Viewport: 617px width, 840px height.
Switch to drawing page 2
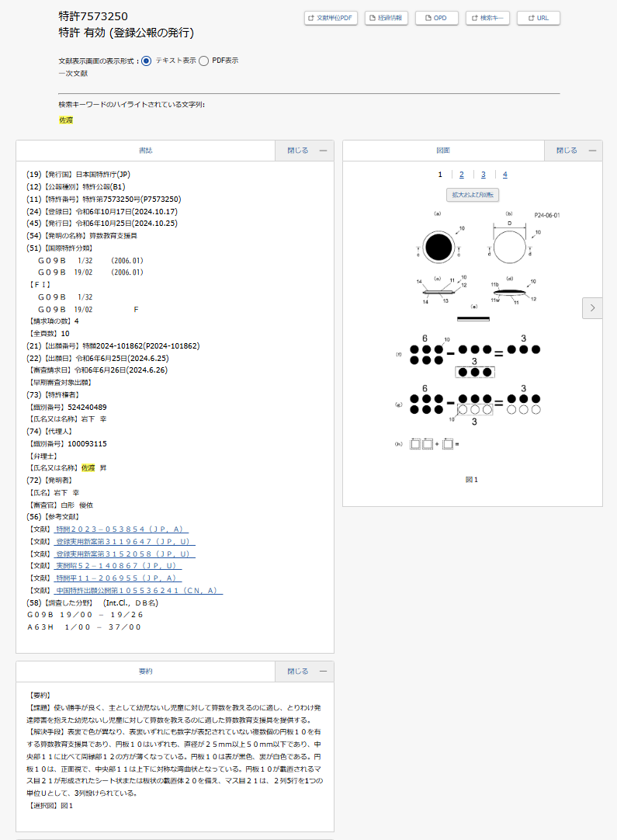[x=462, y=175]
